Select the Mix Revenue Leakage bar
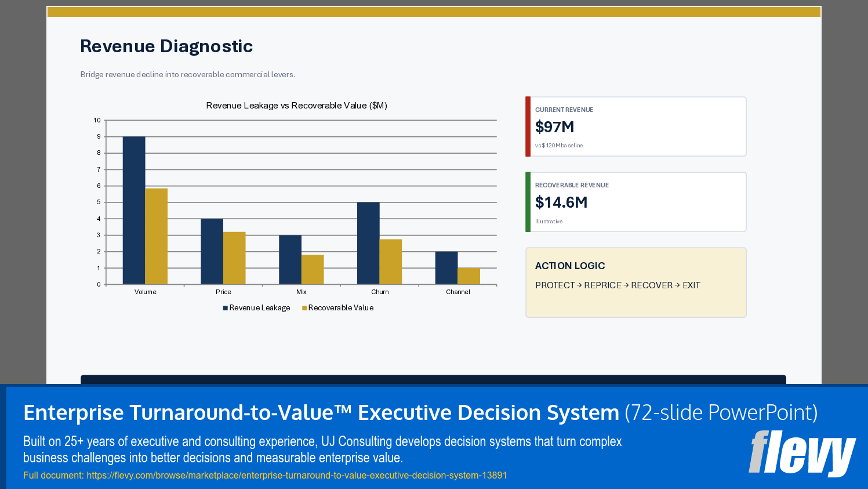 290,260
